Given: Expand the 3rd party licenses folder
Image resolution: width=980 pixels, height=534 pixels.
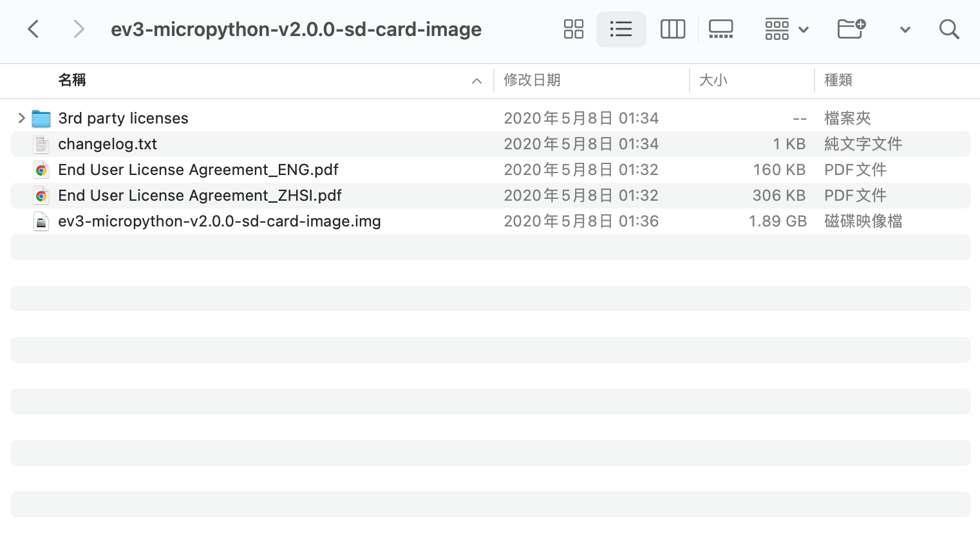Looking at the screenshot, I should (x=21, y=118).
